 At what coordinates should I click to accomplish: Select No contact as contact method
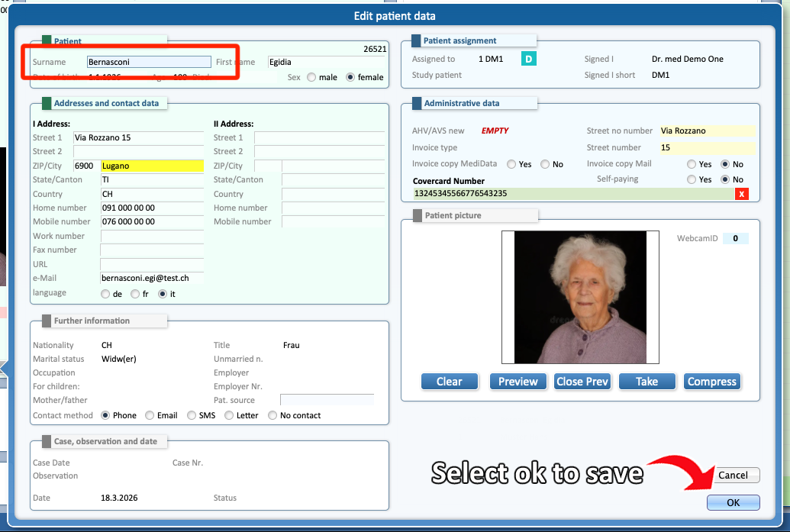tap(272, 415)
